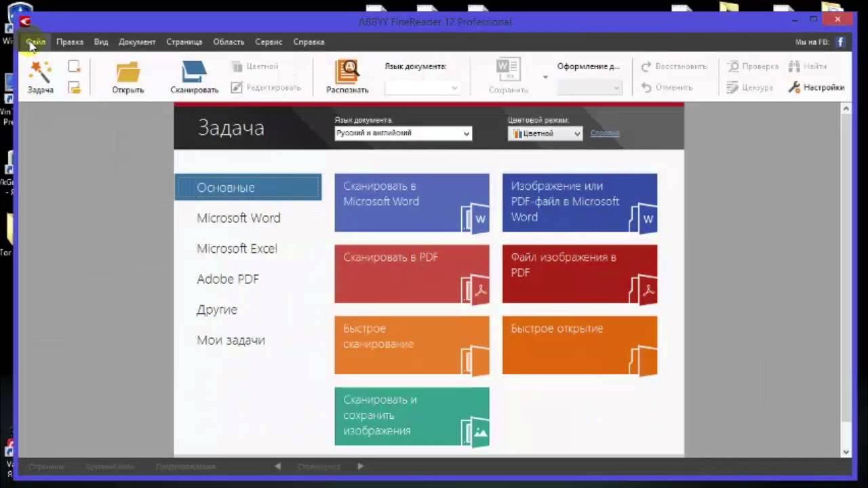Start the Быстрое сканирование task
This screenshot has width=868, height=488.
coord(412,345)
